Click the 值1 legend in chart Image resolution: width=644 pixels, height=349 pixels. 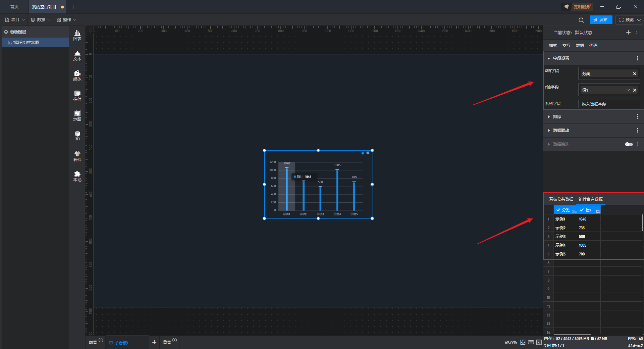[x=366, y=153]
